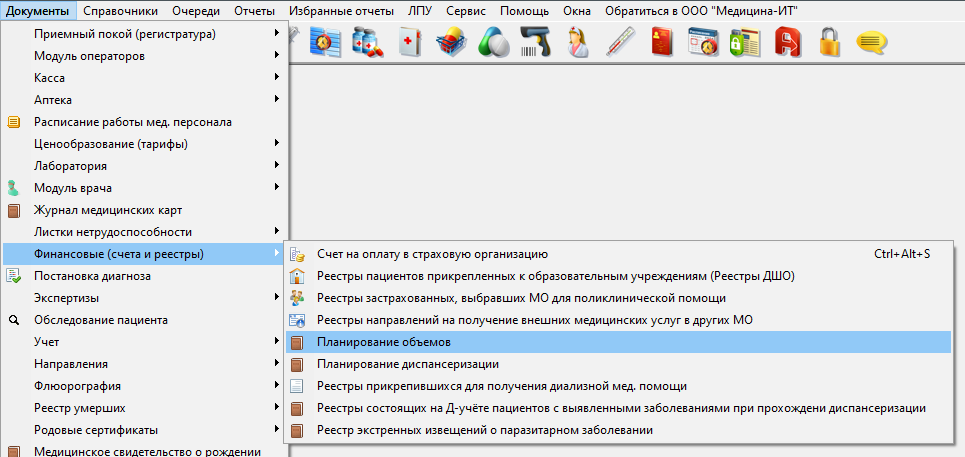Screen dimensions: 965x457
Task: Click the medicine bottles toolbar icon
Action: coord(367,43)
